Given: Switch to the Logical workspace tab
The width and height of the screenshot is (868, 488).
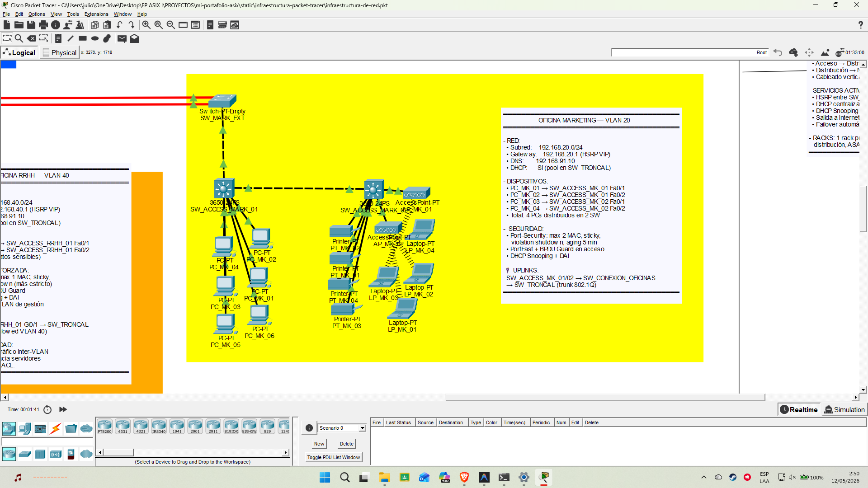Looking at the screenshot, I should point(19,52).
